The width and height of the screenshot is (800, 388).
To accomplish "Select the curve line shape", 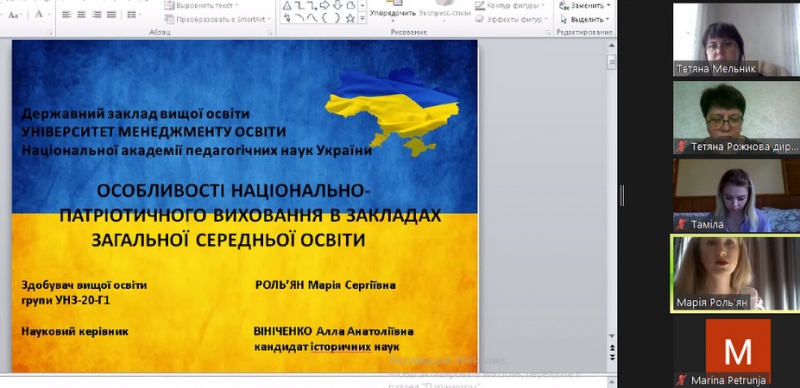I will point(299,18).
